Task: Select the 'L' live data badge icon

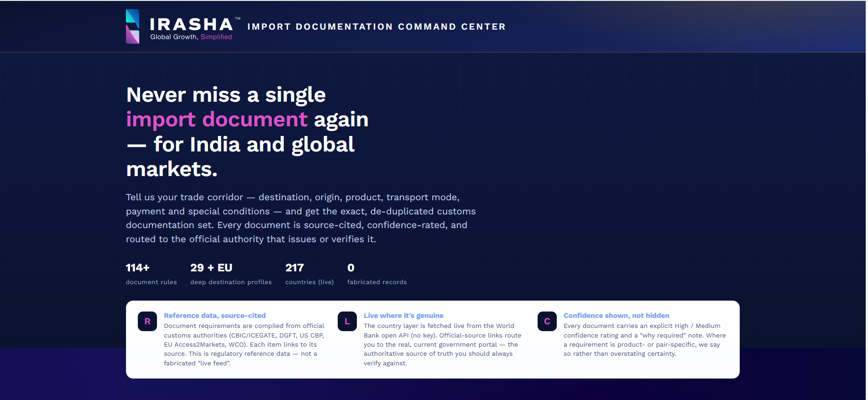Action: point(347,321)
